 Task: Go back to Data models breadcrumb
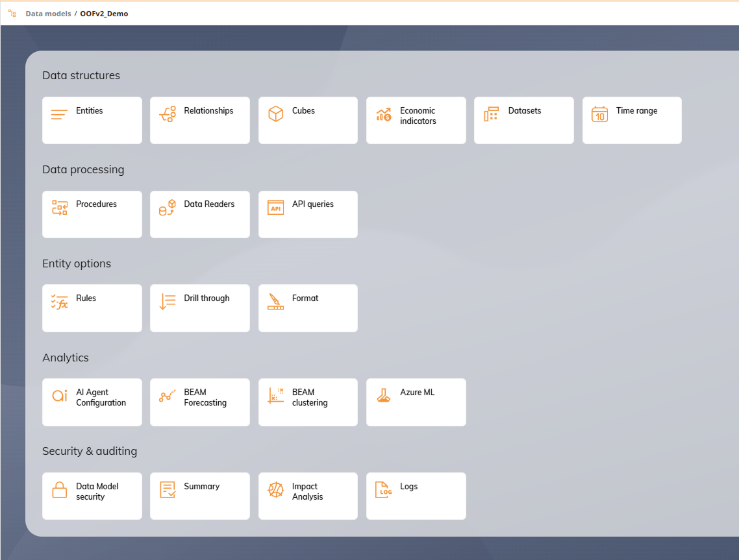[48, 14]
